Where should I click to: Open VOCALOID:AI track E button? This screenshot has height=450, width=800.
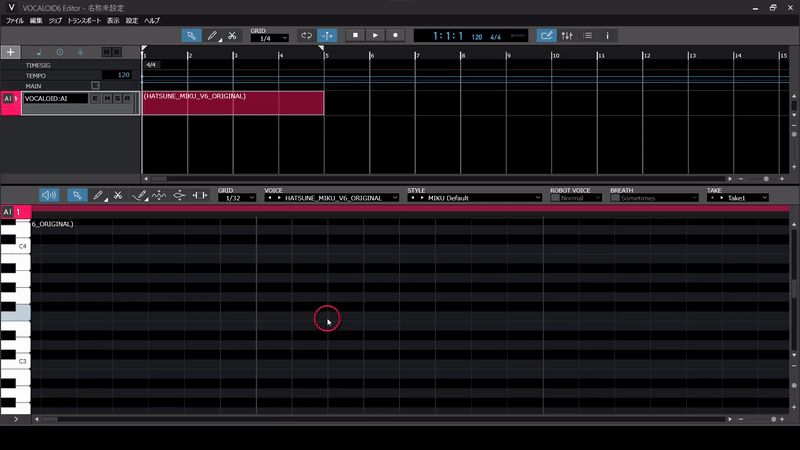pyautogui.click(x=95, y=98)
